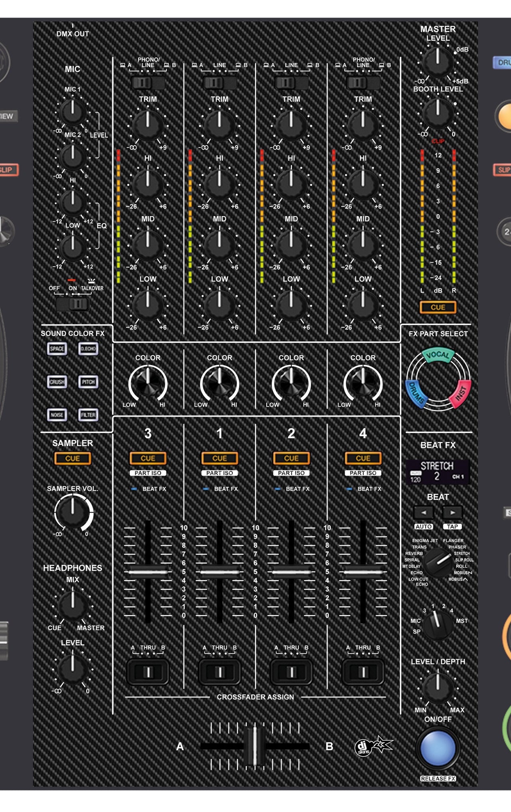Click the crossfader handle between A and B
Screen dimensions: 511x812
255,745
